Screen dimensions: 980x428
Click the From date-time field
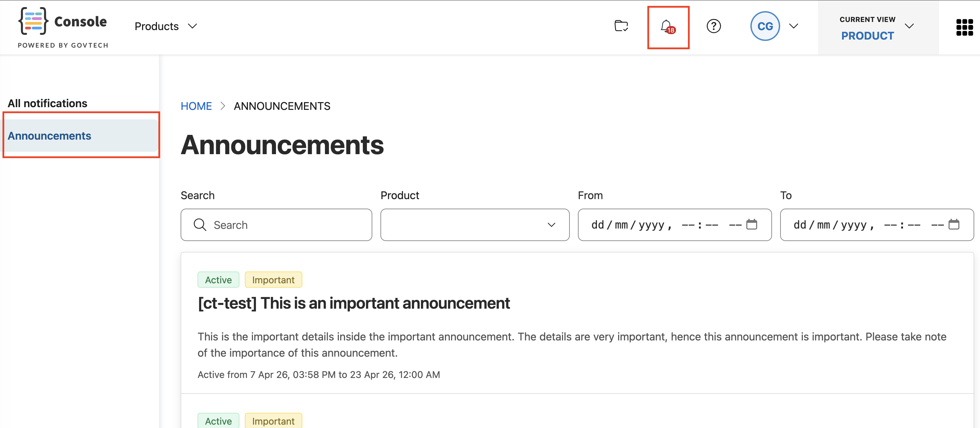pos(675,224)
